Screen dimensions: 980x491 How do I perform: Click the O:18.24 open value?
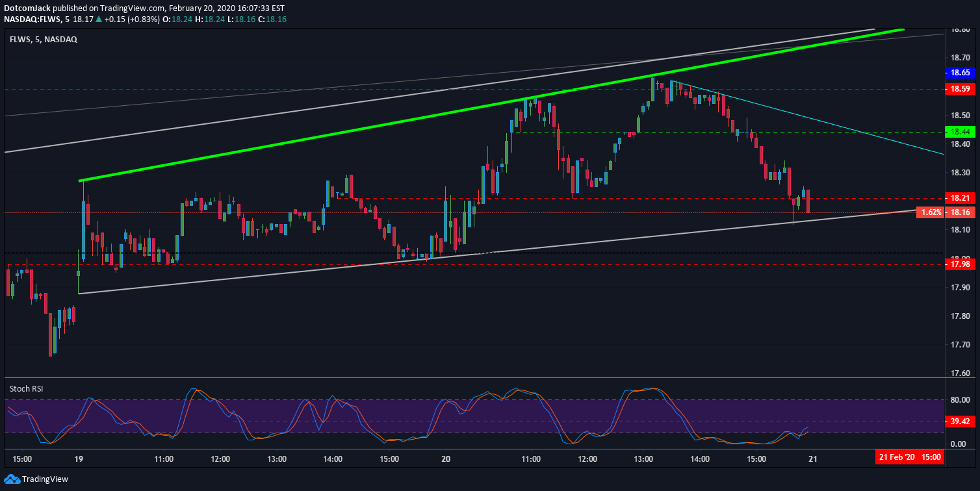point(177,19)
